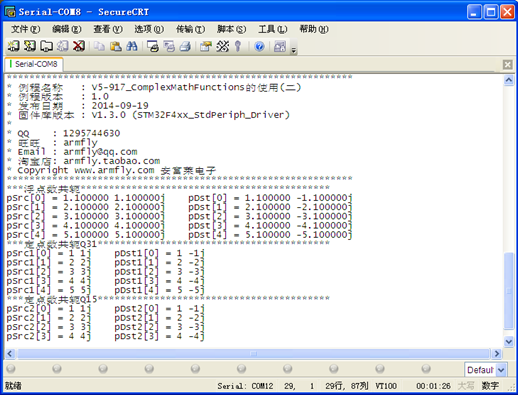Click status bar 'VT100' entry

click(x=386, y=386)
